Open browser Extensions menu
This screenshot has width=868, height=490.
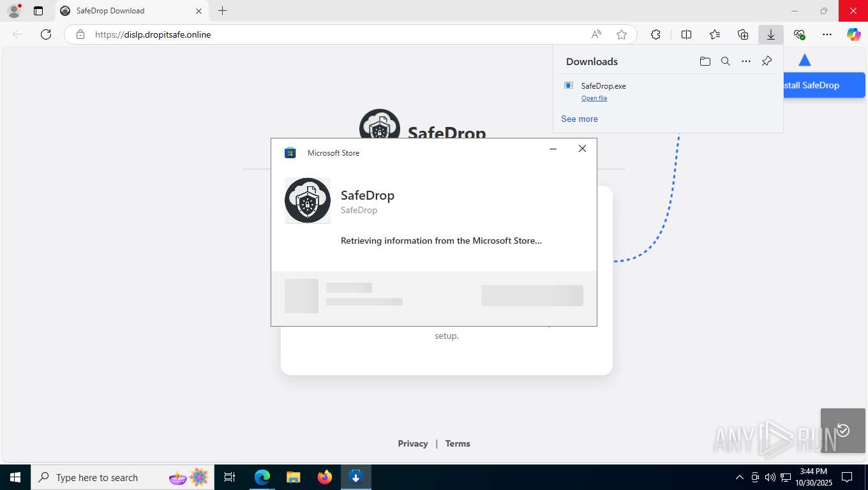(655, 34)
